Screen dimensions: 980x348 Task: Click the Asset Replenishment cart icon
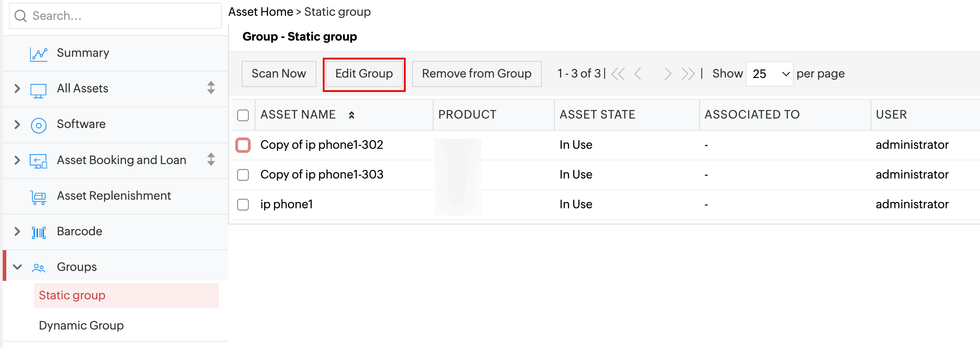[38, 197]
